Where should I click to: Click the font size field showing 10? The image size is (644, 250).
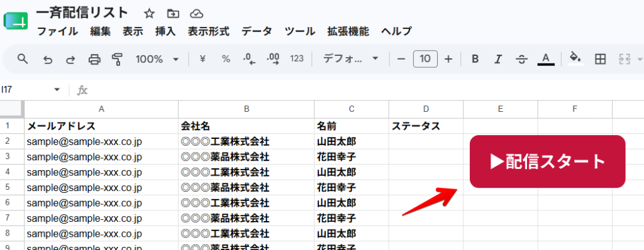[425, 59]
